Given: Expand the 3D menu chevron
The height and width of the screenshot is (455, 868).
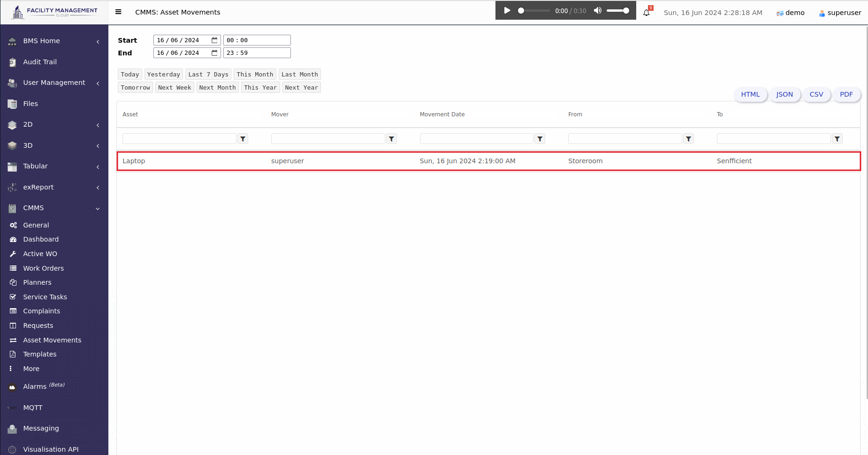Looking at the screenshot, I should click(x=98, y=146).
